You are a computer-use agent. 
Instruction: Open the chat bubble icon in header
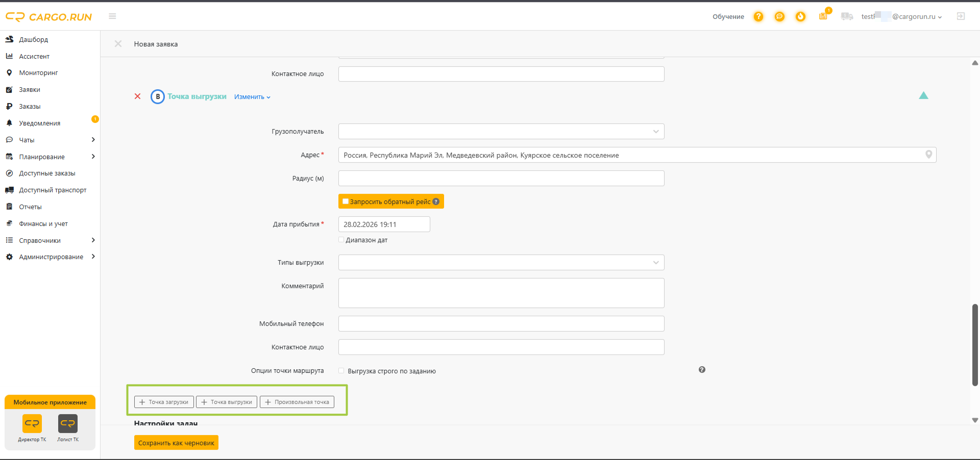[779, 16]
